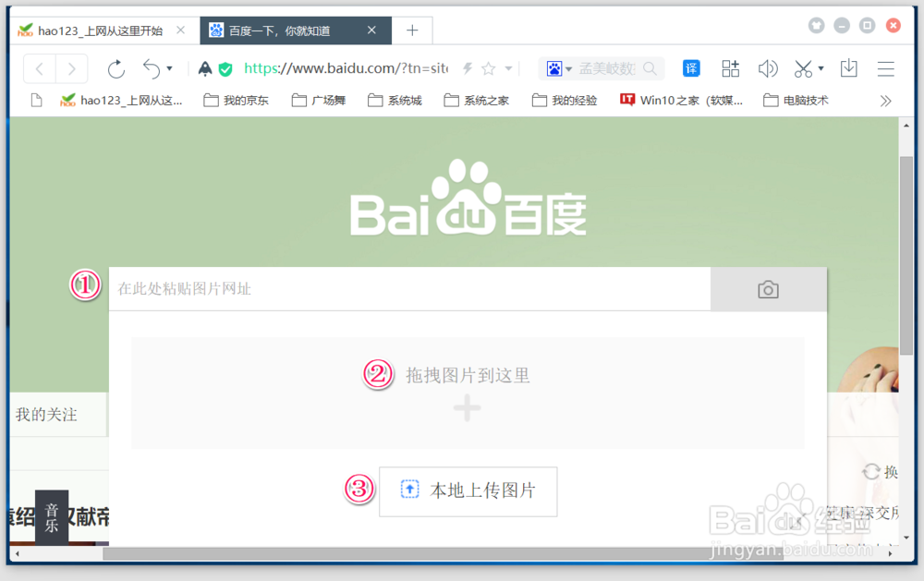Viewport: 924px width, 581px height.
Task: Click the rocket accelerate icon in address bar
Action: pos(204,69)
